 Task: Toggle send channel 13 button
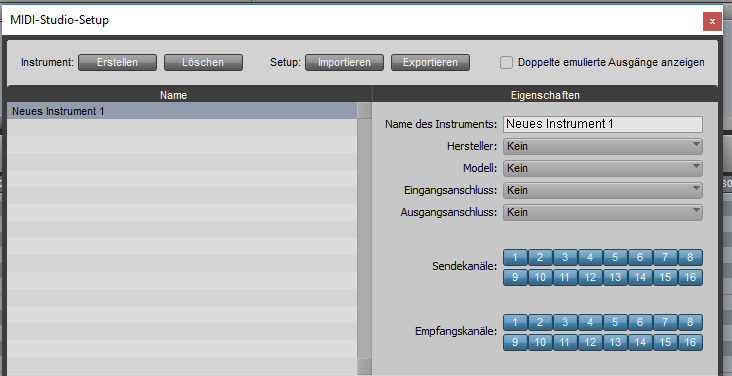tap(615, 277)
